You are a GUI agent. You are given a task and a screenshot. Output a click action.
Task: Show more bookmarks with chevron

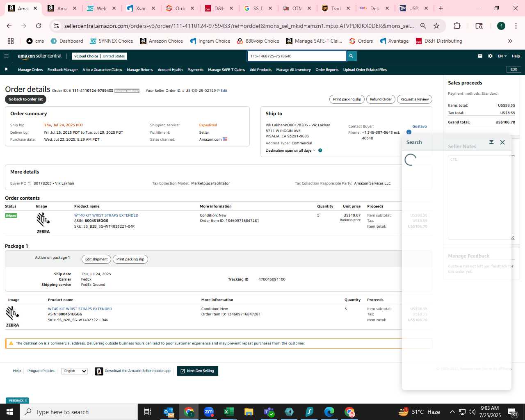510,41
